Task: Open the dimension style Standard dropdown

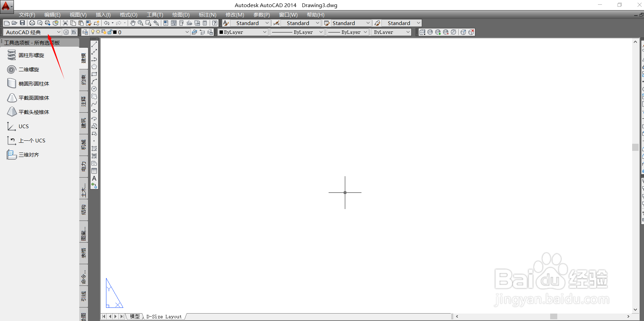Action: pos(300,23)
